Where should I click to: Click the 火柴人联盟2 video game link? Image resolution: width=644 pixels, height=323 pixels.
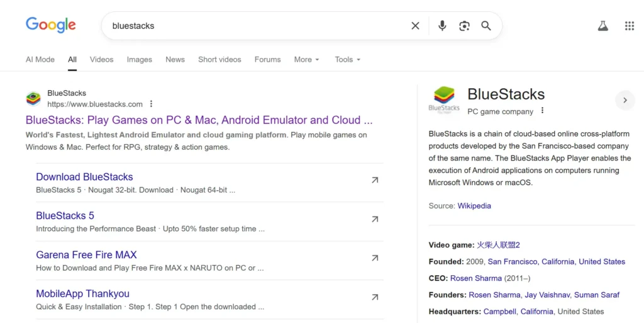[498, 245]
